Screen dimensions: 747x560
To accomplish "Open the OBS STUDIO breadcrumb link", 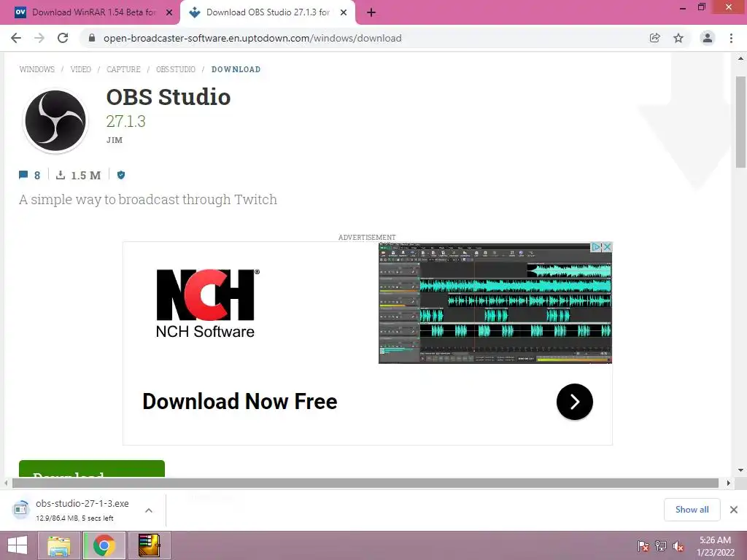I will [176, 69].
